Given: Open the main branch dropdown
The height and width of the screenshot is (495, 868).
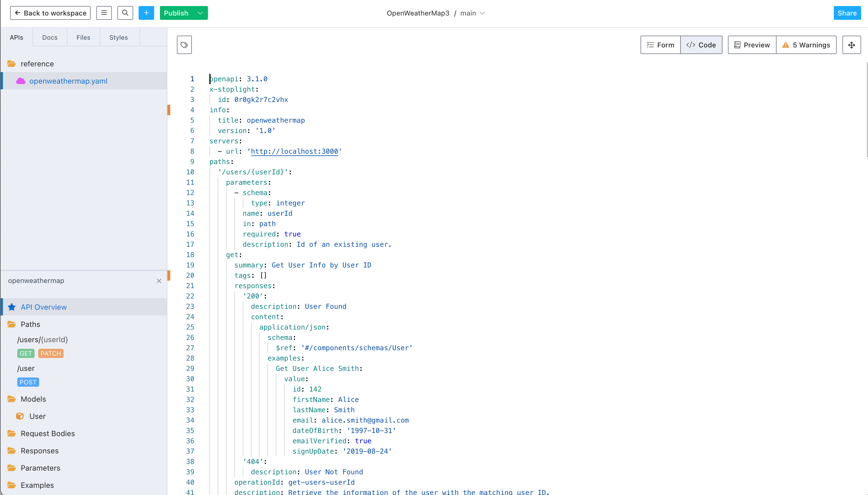Looking at the screenshot, I should [x=473, y=13].
